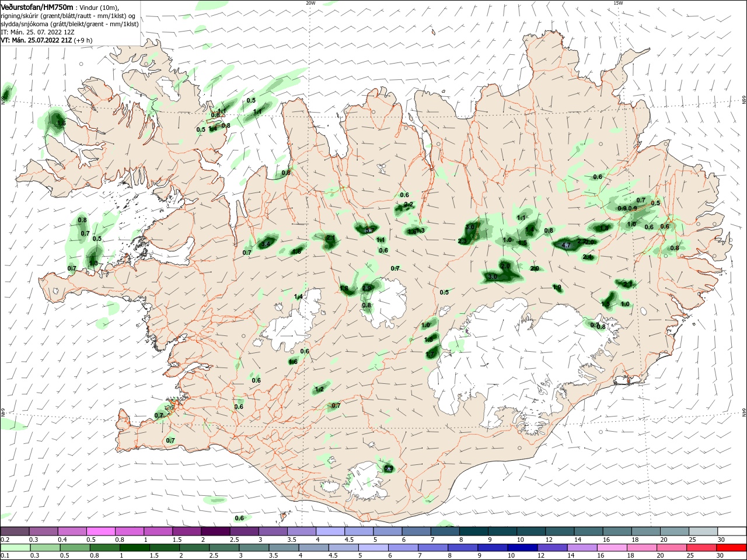
Task: Pick the bright magenta 0.5 upper legend swatch
Action: pyautogui.click(x=100, y=531)
